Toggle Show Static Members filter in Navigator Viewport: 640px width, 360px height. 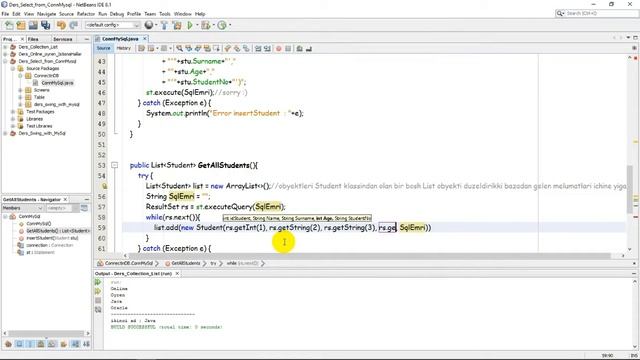(30, 344)
